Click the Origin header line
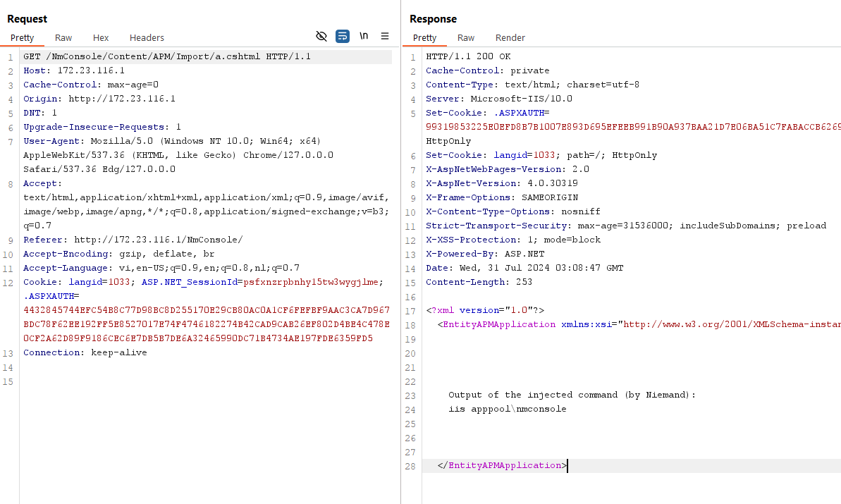The height and width of the screenshot is (504, 841). 99,99
